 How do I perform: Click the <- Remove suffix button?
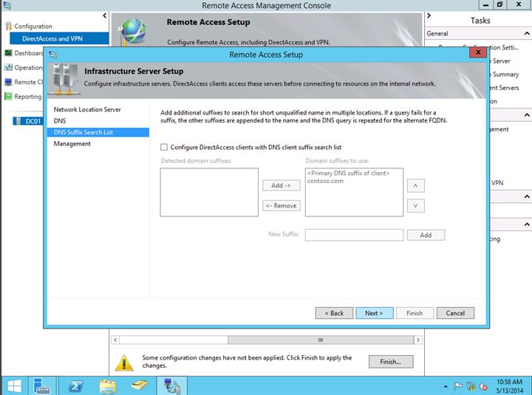[x=282, y=205]
